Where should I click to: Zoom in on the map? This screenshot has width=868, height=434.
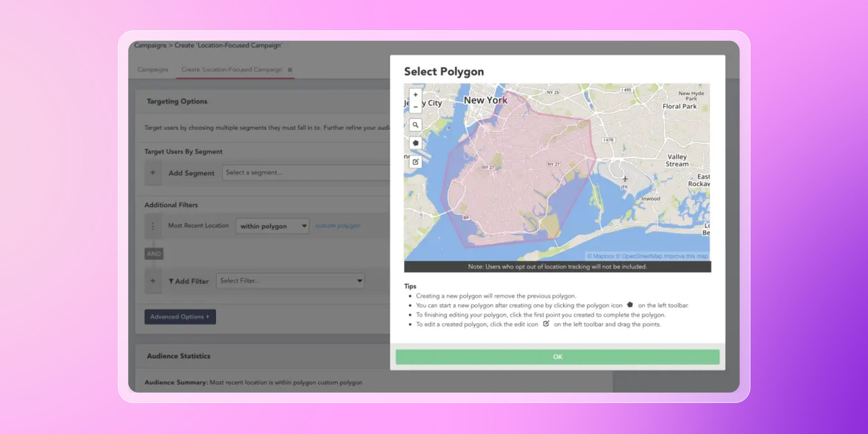point(415,95)
